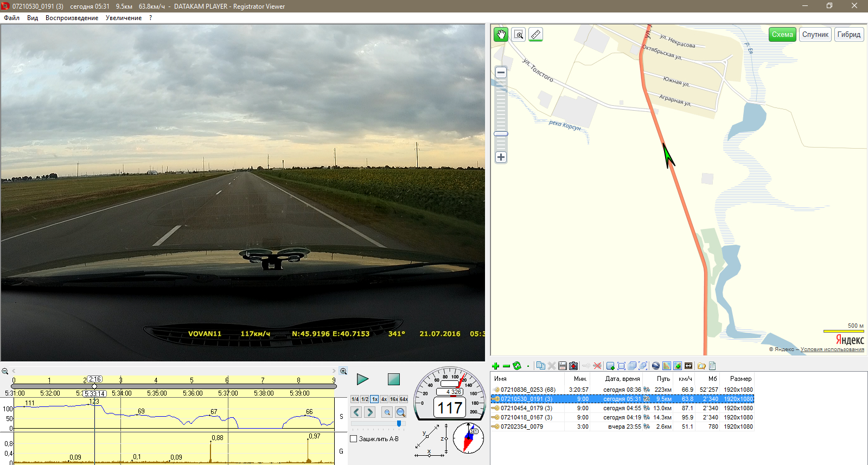Viewport: 868px width, 465px height.
Task: Set playback speed to 4x
Action: coord(384,399)
